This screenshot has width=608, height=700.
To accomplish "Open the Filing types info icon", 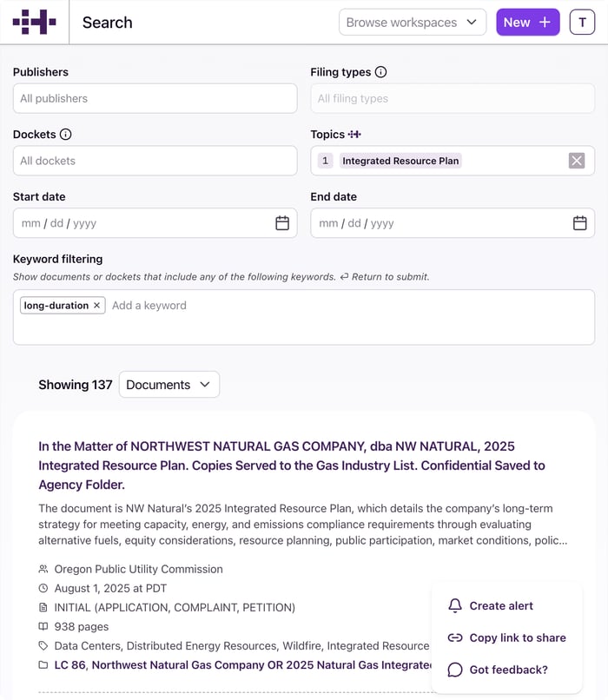I will click(x=380, y=72).
